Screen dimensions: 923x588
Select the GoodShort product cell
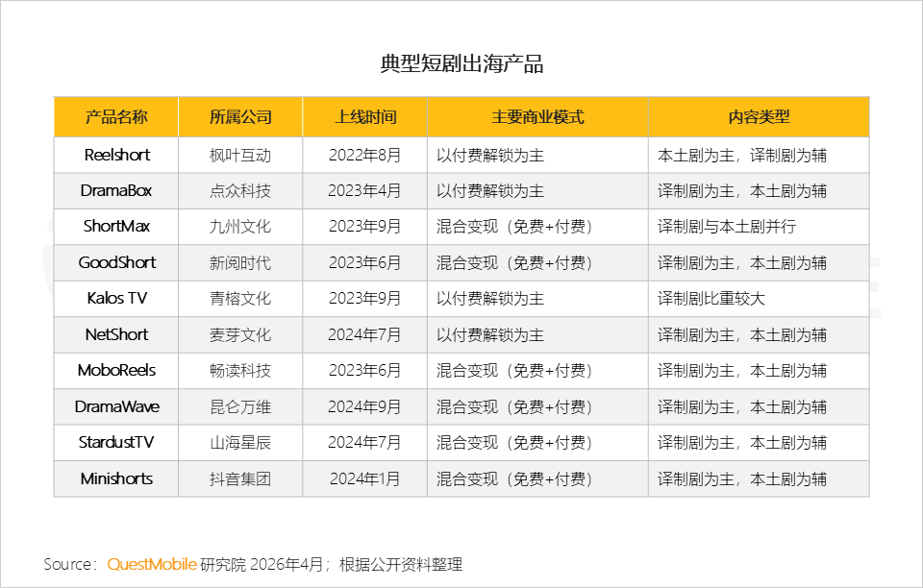(x=116, y=262)
